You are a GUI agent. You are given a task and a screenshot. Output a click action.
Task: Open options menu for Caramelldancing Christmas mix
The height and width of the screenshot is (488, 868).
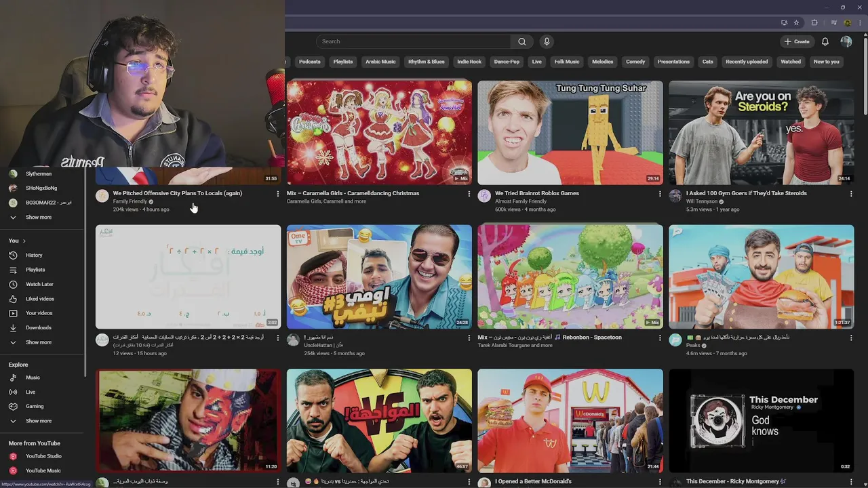tap(469, 194)
